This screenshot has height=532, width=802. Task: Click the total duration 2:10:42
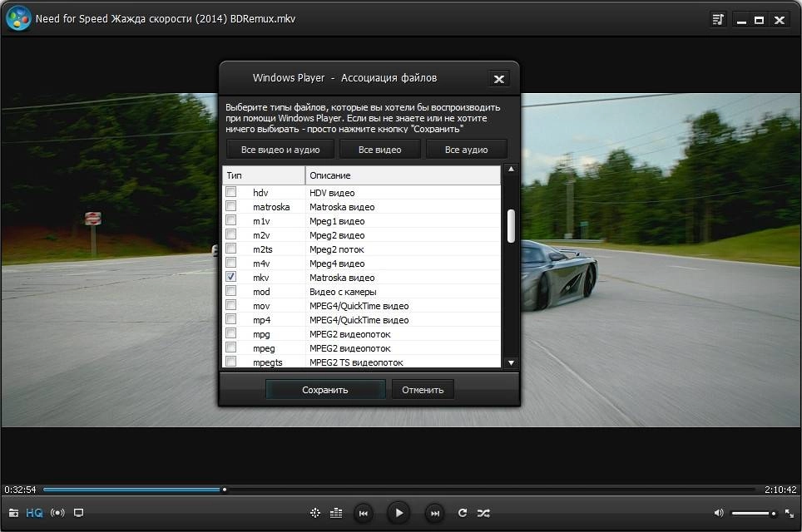[780, 490]
